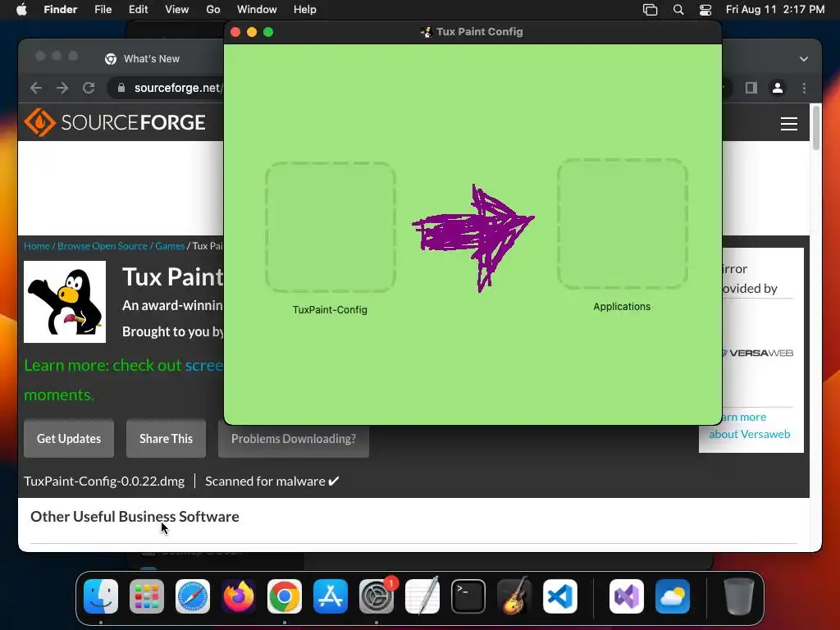Image resolution: width=840 pixels, height=630 pixels.
Task: Open the Help menu
Action: (305, 10)
